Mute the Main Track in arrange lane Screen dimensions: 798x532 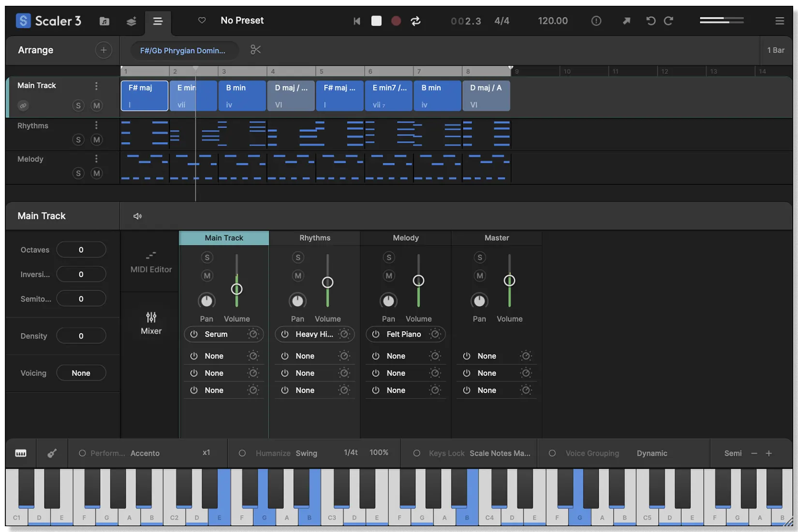pos(97,105)
